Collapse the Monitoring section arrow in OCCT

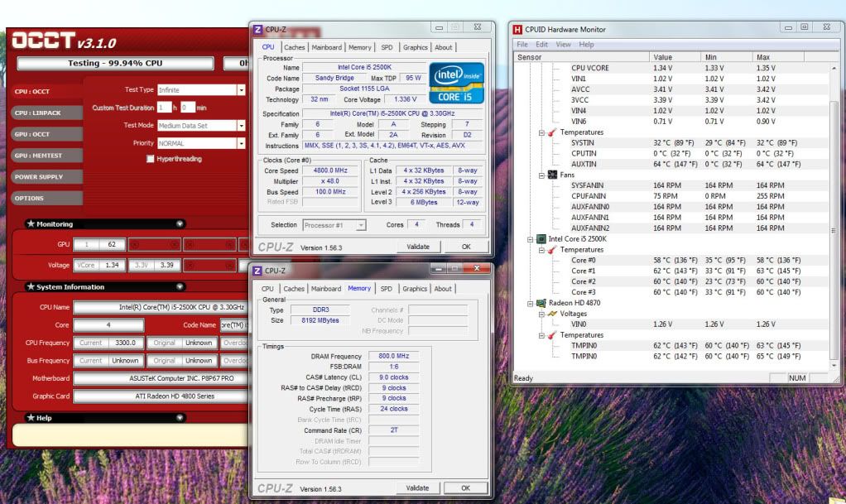pos(180,223)
